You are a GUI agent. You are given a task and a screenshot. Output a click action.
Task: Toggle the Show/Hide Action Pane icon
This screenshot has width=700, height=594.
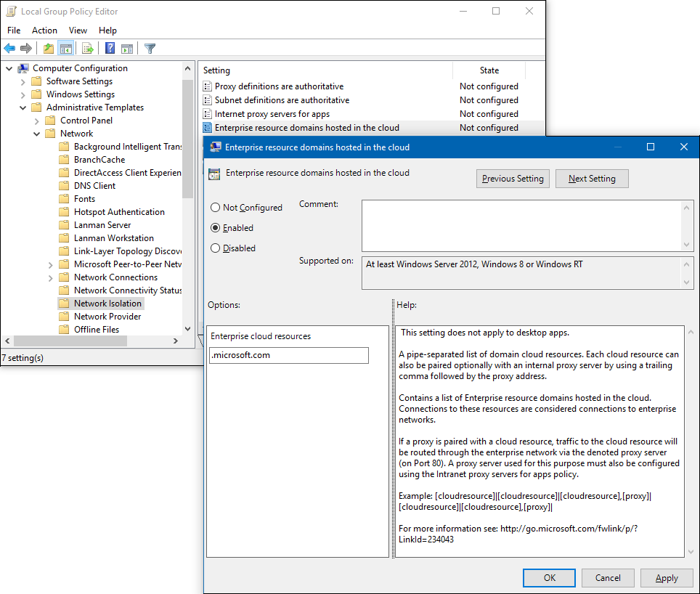[x=127, y=48]
